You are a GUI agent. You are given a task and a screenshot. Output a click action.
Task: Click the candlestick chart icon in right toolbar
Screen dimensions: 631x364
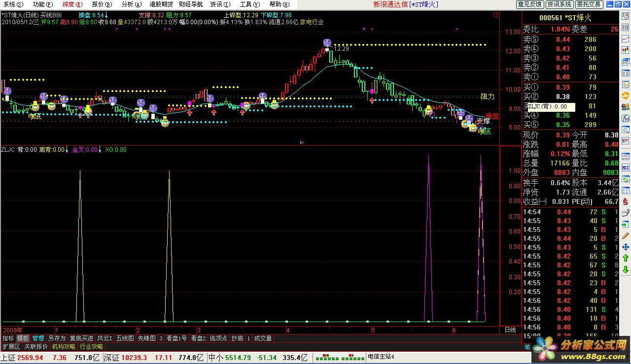tap(625, 50)
